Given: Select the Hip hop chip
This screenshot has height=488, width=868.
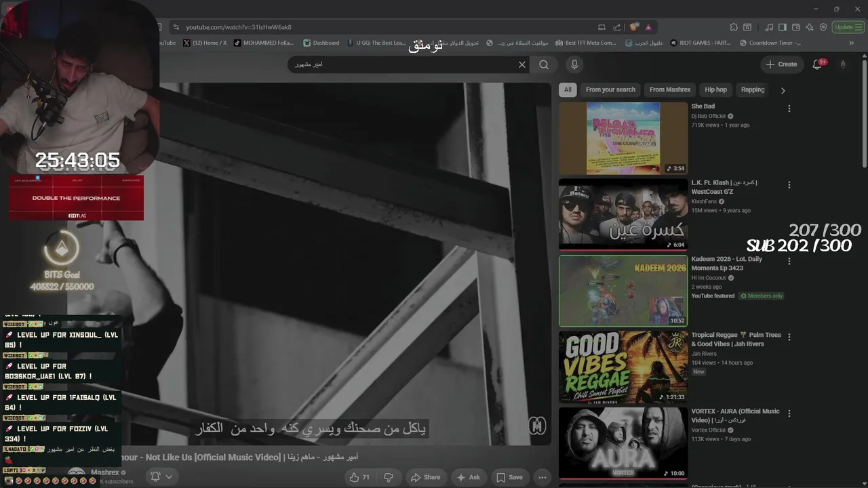Looking at the screenshot, I should tap(715, 89).
